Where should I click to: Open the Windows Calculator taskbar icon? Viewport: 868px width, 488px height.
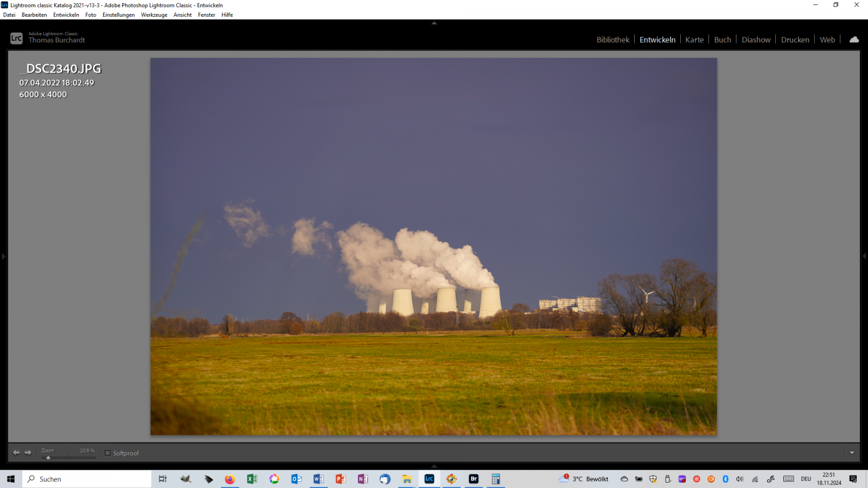[x=495, y=479]
